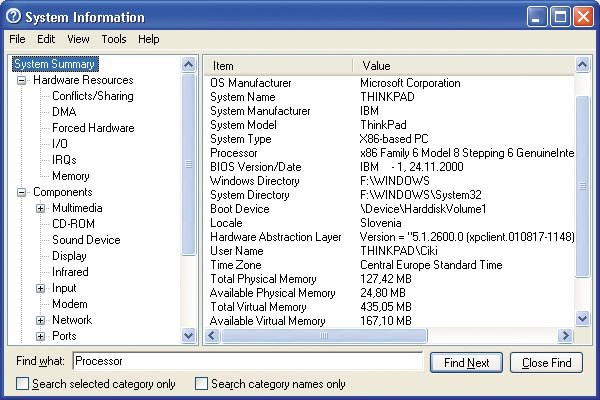Image resolution: width=600 pixels, height=400 pixels.
Task: Select Forced Hardware tree item
Action: pos(93,128)
